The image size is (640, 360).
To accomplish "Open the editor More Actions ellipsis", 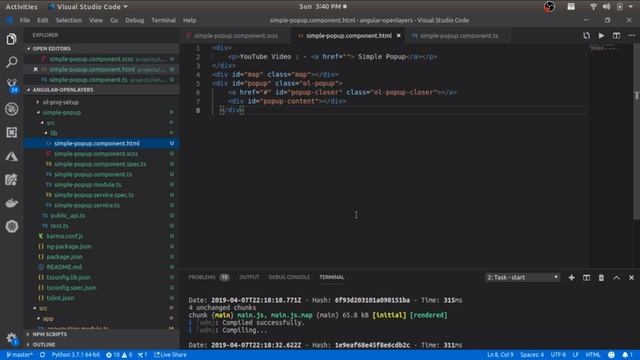I will (x=631, y=36).
